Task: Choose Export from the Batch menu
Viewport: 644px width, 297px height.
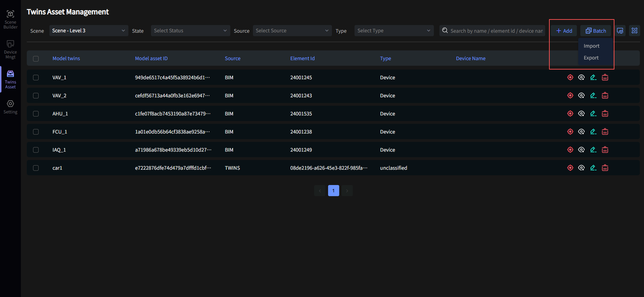Action: (x=591, y=58)
